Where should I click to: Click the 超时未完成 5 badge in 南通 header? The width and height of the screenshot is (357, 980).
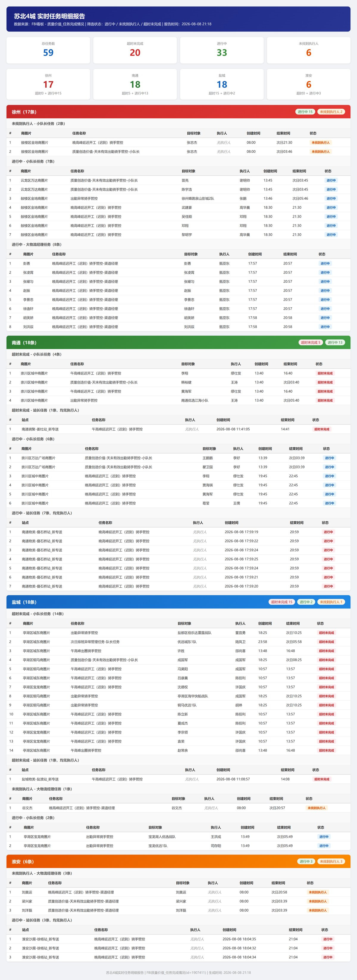tap(311, 342)
